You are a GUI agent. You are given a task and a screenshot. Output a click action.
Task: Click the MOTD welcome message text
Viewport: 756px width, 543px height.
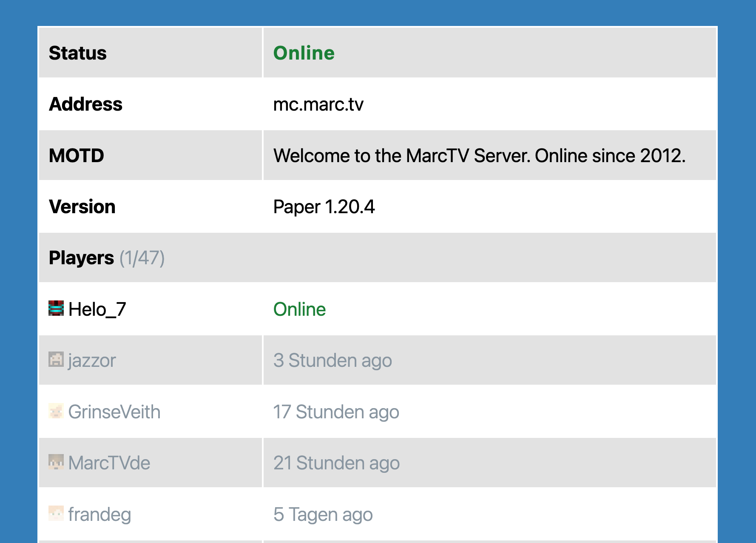[480, 156]
